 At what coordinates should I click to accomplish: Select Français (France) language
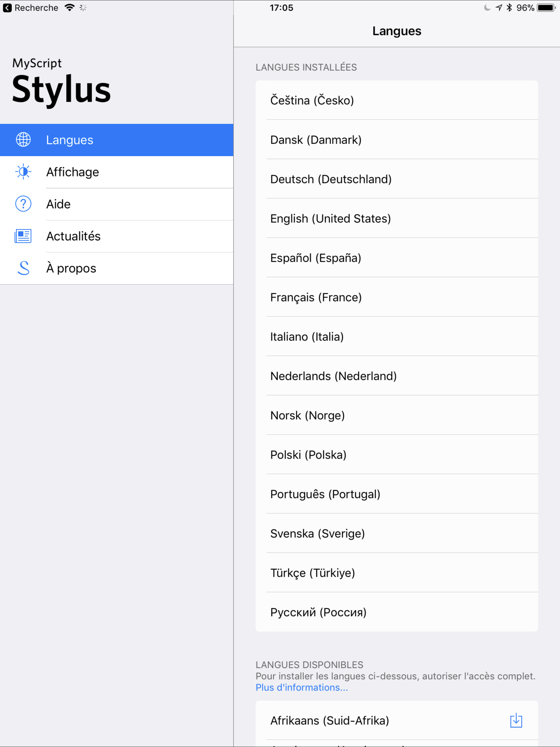pyautogui.click(x=316, y=297)
